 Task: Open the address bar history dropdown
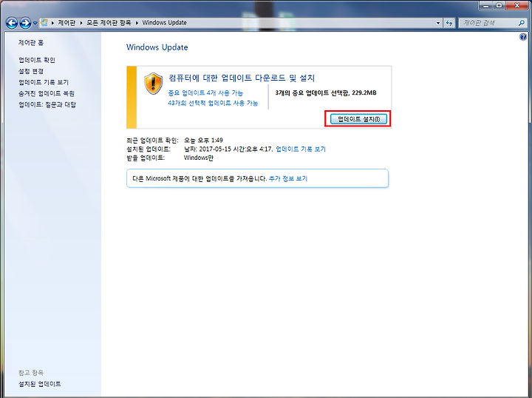[x=438, y=23]
